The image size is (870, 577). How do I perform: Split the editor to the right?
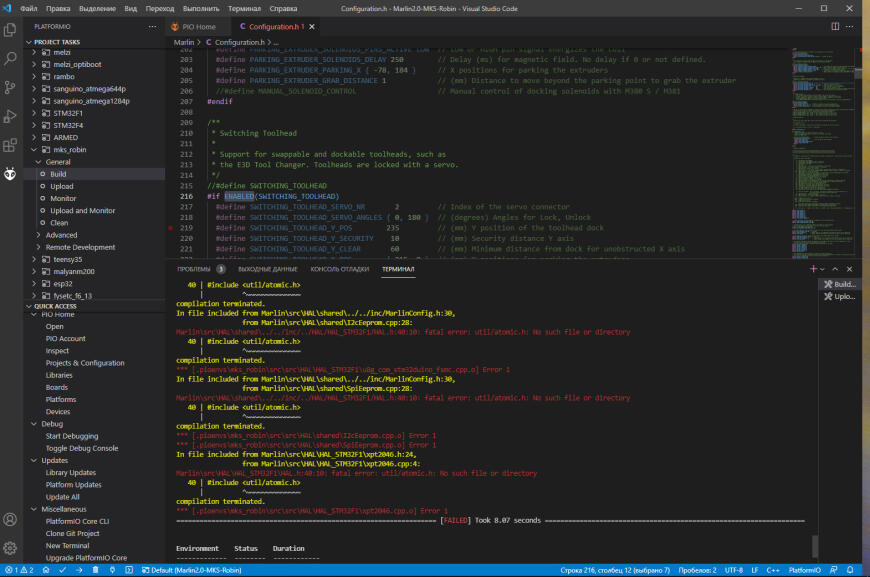pyautogui.click(x=835, y=27)
